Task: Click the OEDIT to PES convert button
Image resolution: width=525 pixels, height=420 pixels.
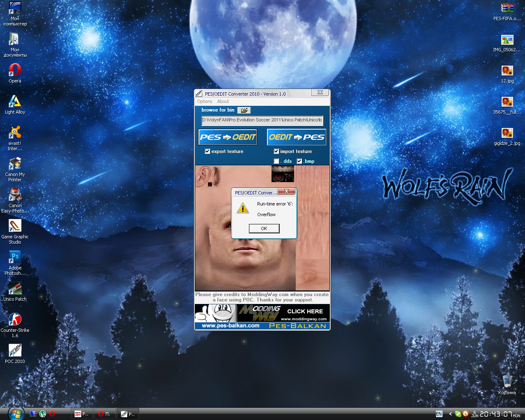Action: (x=297, y=137)
